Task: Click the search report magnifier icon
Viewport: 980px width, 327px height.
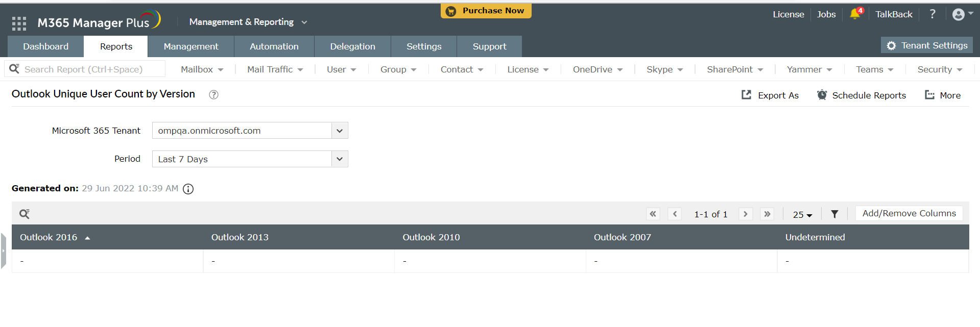Action: point(14,69)
